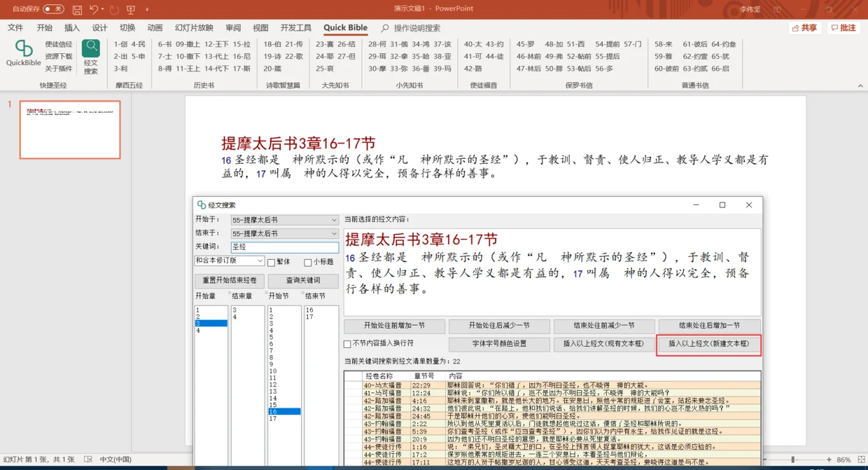Click the magnifier icon beside 操作说明搜索

click(x=385, y=28)
